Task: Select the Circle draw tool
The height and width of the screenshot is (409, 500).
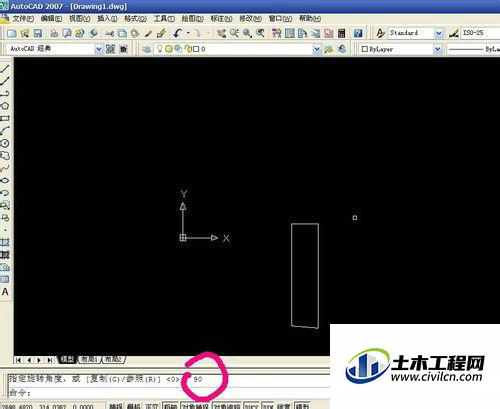Action: tap(5, 143)
